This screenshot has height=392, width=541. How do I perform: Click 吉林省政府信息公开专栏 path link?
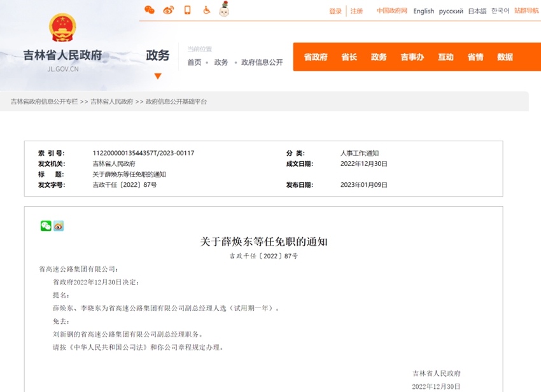coord(44,102)
